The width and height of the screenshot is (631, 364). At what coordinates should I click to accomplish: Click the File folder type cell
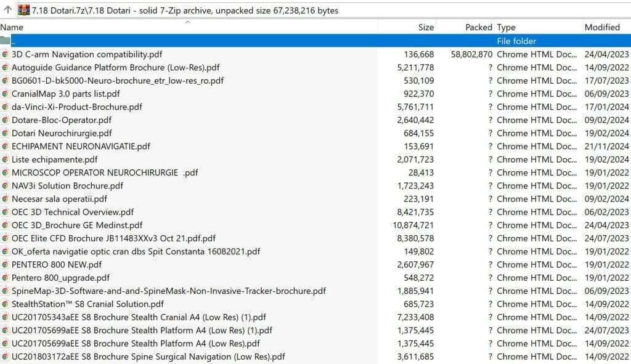coord(516,41)
